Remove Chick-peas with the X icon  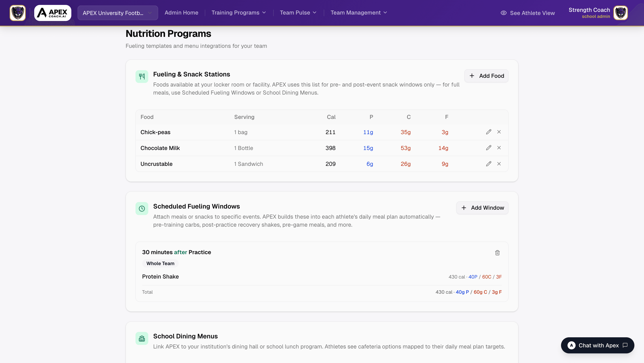coord(499,132)
